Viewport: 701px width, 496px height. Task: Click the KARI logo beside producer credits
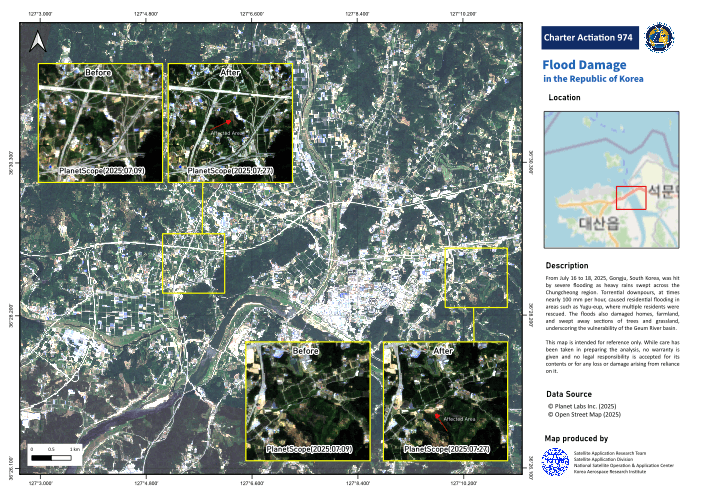[x=555, y=462]
